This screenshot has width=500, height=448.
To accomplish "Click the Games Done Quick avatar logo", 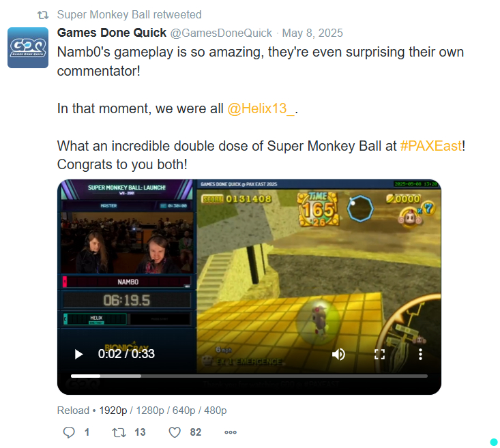I will coord(28,48).
